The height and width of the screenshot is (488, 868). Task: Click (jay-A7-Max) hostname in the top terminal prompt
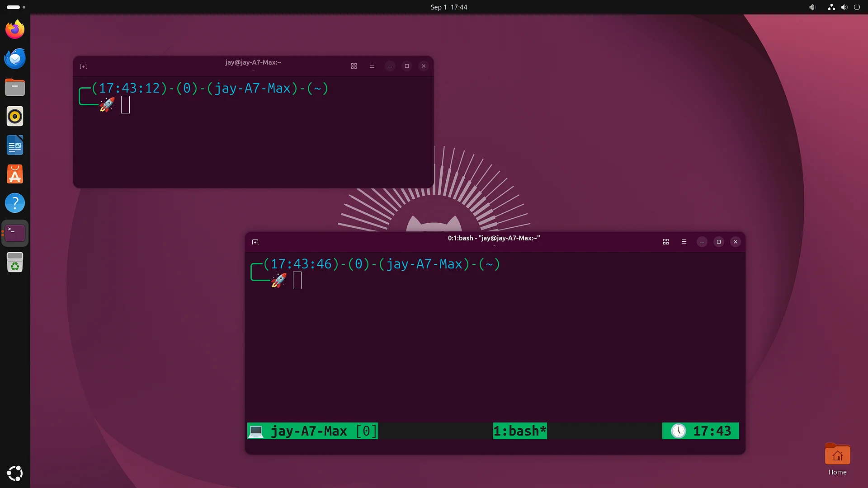(x=252, y=88)
